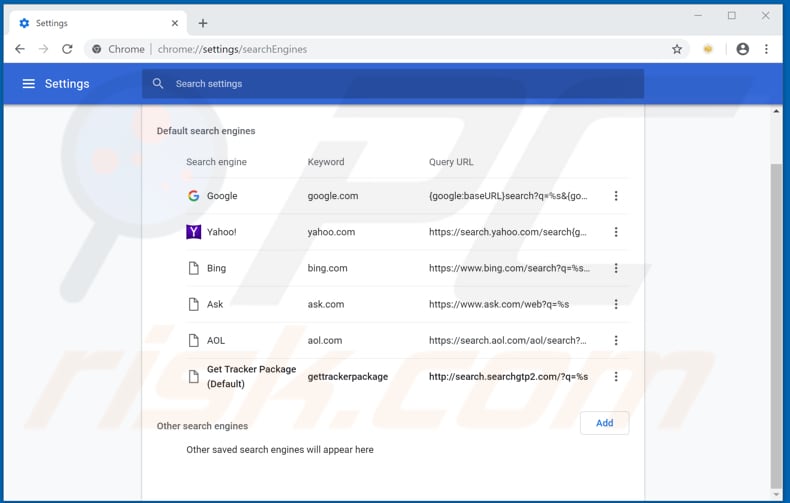Viewport: 790px width, 503px height.
Task: Click the Yahoo! search engine name
Action: click(222, 232)
